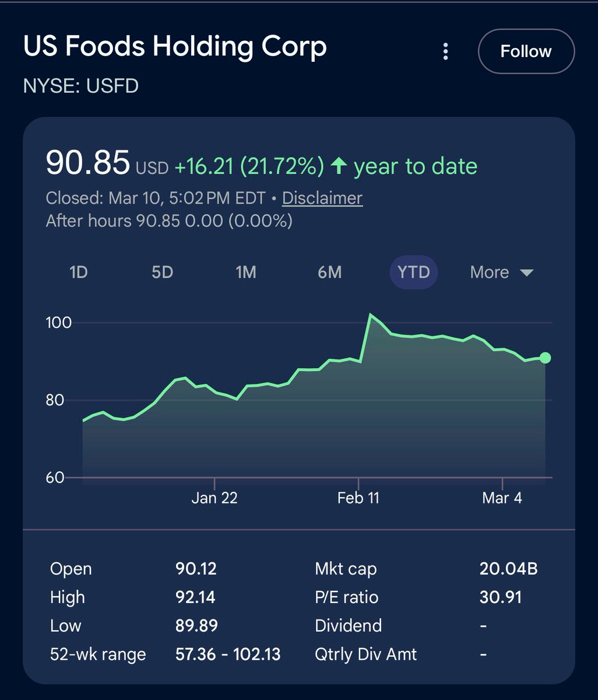
Task: Select the YTD range tab
Action: click(414, 272)
